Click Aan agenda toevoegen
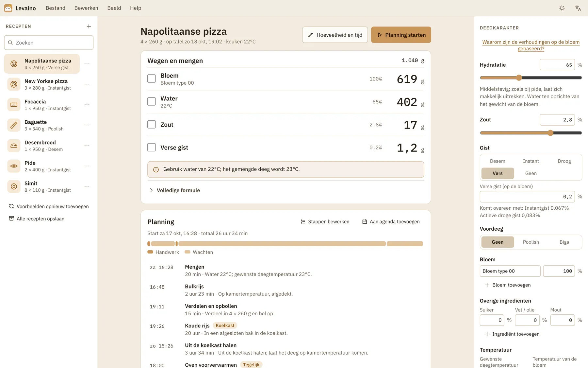This screenshot has height=368, width=588. (391, 222)
